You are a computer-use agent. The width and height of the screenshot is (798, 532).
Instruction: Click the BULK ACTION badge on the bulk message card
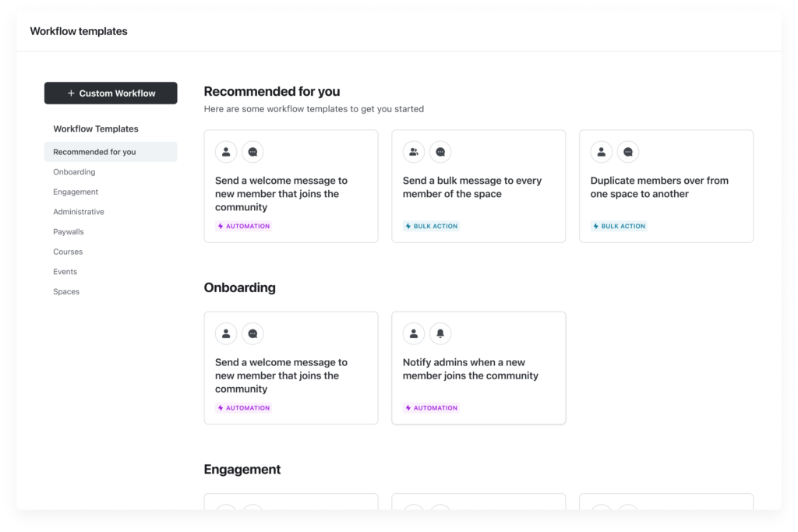pos(431,226)
